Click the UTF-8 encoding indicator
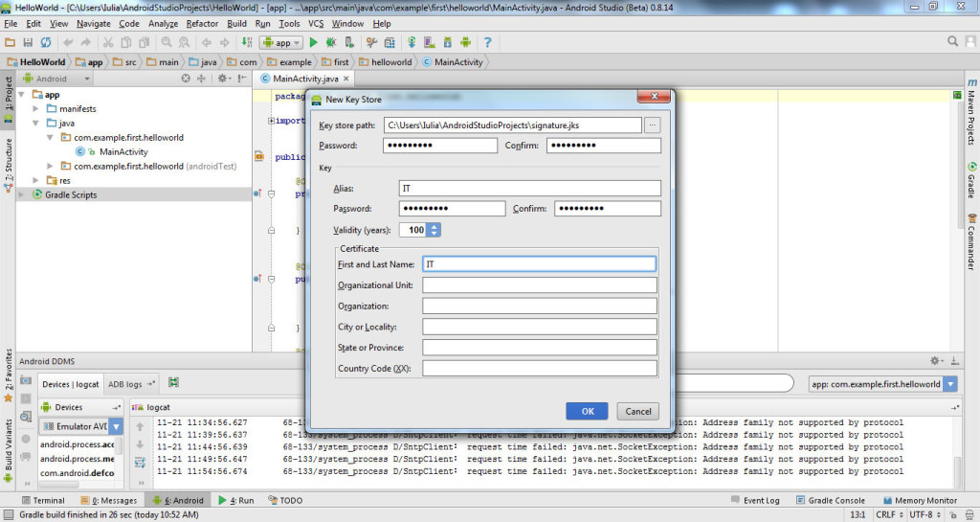Screen dimensions: 980x522 pyautogui.click(x=925, y=514)
